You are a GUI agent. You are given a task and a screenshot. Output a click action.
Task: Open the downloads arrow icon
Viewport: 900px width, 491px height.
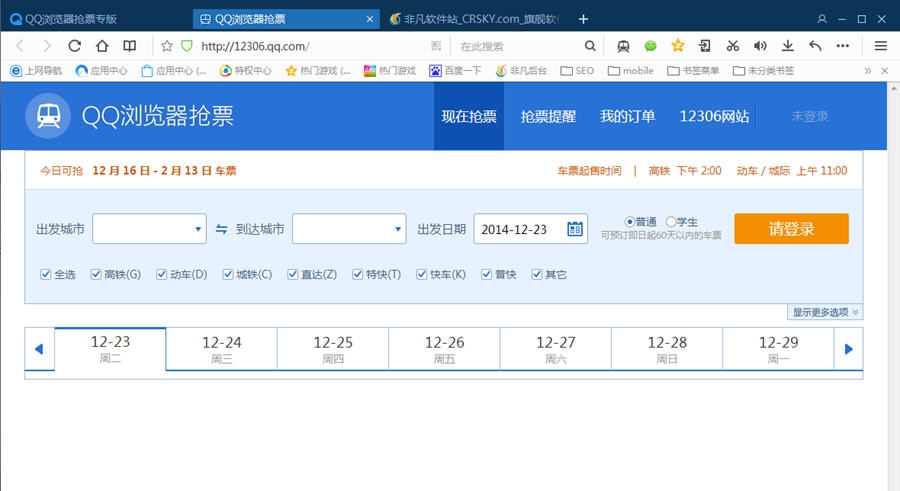pyautogui.click(x=788, y=46)
